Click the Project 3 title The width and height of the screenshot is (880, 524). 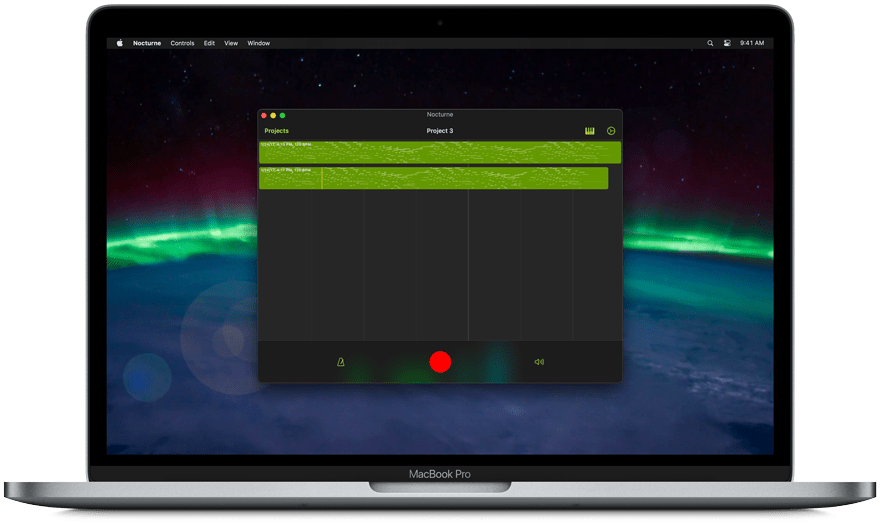coord(440,131)
